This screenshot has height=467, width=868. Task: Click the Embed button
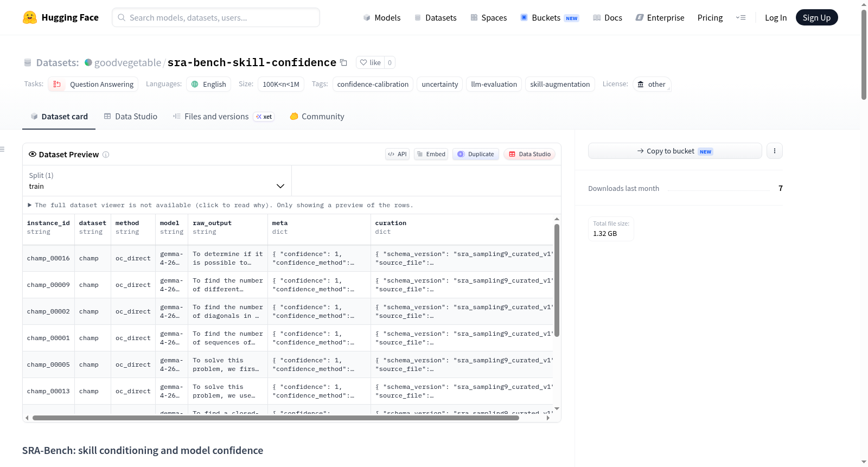tap(431, 154)
